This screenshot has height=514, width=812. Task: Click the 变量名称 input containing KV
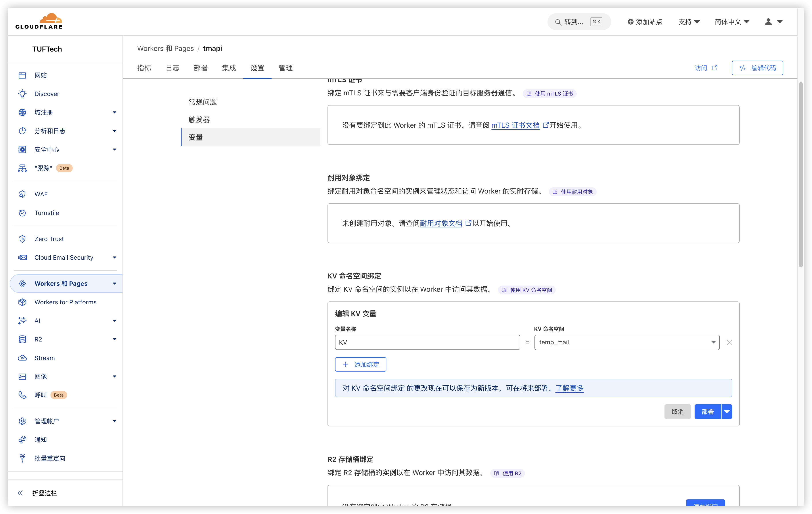click(427, 342)
